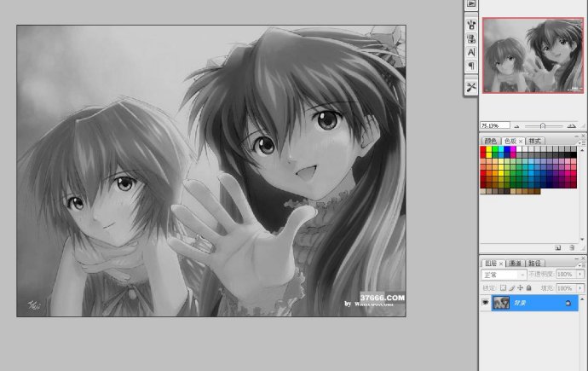Open the Tool Presets panel icon
The width and height of the screenshot is (588, 371).
pyautogui.click(x=471, y=87)
